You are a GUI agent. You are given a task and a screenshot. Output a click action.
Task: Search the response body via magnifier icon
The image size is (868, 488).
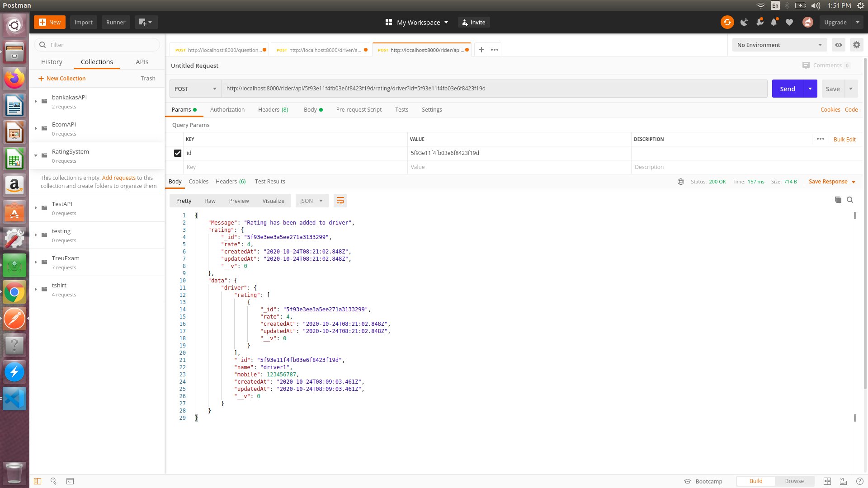[x=850, y=200]
